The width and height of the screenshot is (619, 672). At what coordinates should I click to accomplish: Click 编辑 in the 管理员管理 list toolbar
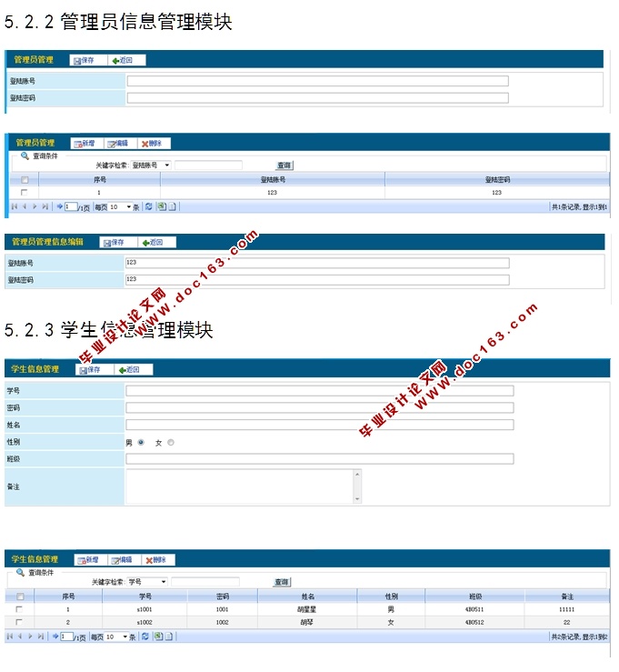pos(121,144)
